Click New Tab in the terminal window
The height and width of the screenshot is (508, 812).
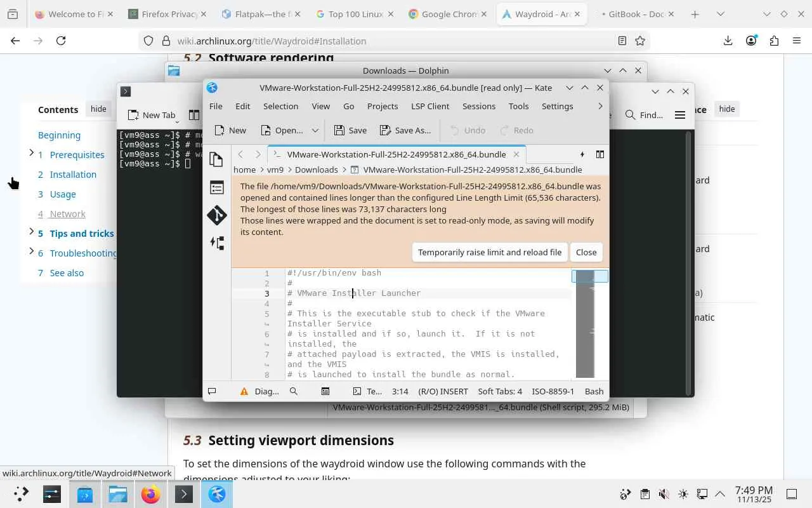pyautogui.click(x=152, y=115)
